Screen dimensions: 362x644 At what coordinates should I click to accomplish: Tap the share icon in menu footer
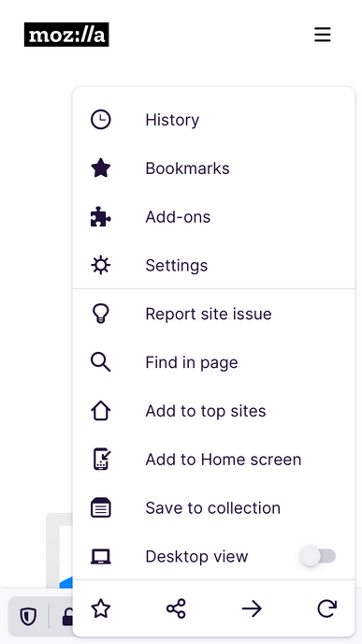coord(176,608)
